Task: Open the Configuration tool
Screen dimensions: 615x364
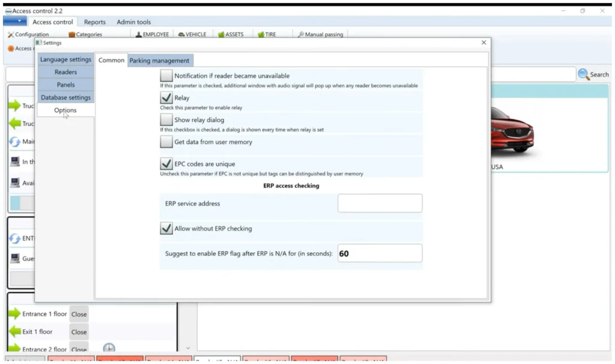Action: [28, 34]
